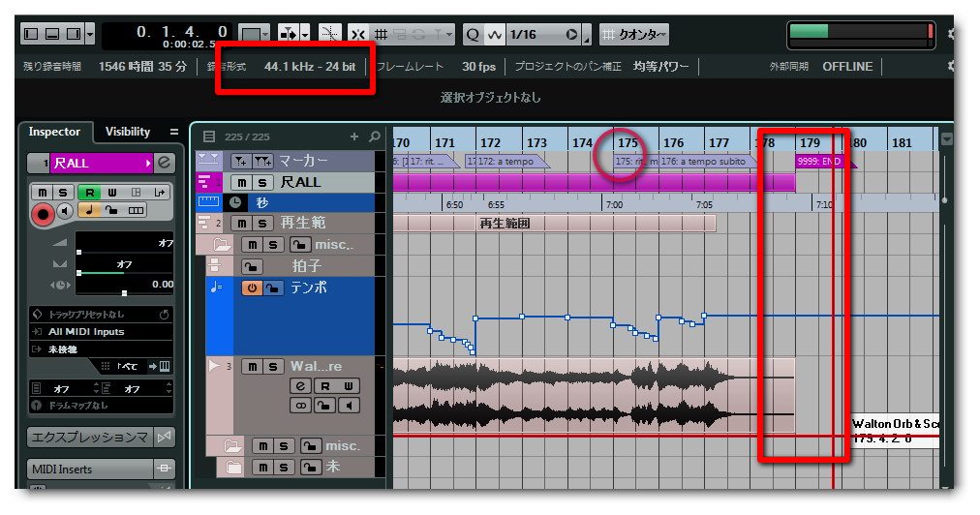Click the add cycle marker icon on マーカー track

click(261, 162)
